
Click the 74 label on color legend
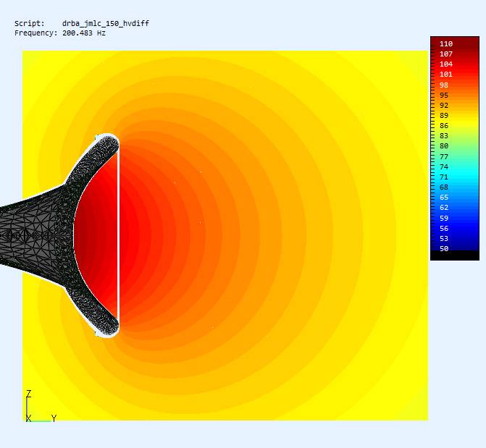pyautogui.click(x=444, y=166)
